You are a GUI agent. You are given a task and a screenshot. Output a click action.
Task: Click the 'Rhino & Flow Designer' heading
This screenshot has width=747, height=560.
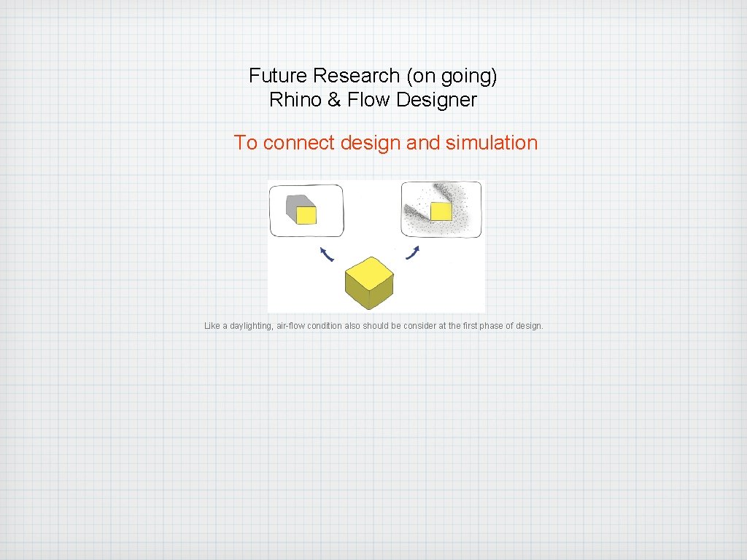(373, 99)
